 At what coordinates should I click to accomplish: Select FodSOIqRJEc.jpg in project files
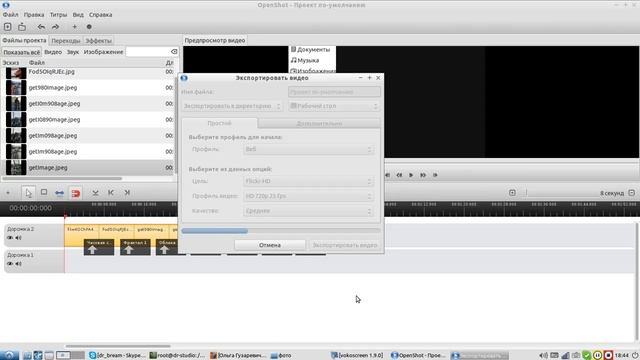51,72
